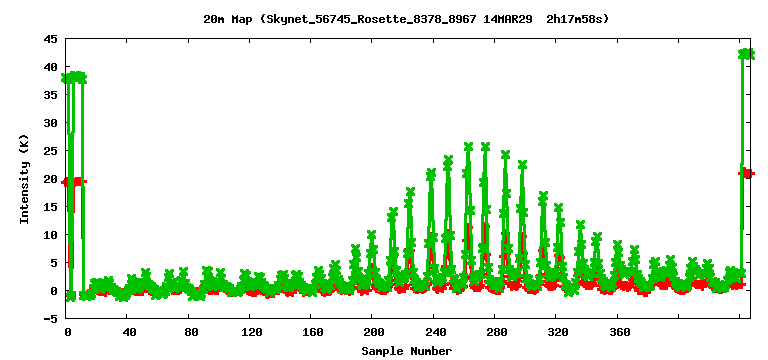Screen dimensions: 768x360
Task: Click the red marker near 21 K at right edge
Action: click(x=746, y=173)
